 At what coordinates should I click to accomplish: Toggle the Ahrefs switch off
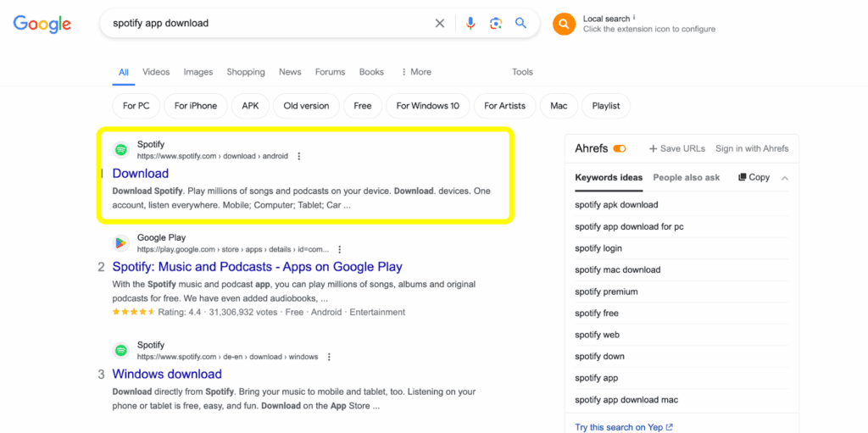coord(620,148)
